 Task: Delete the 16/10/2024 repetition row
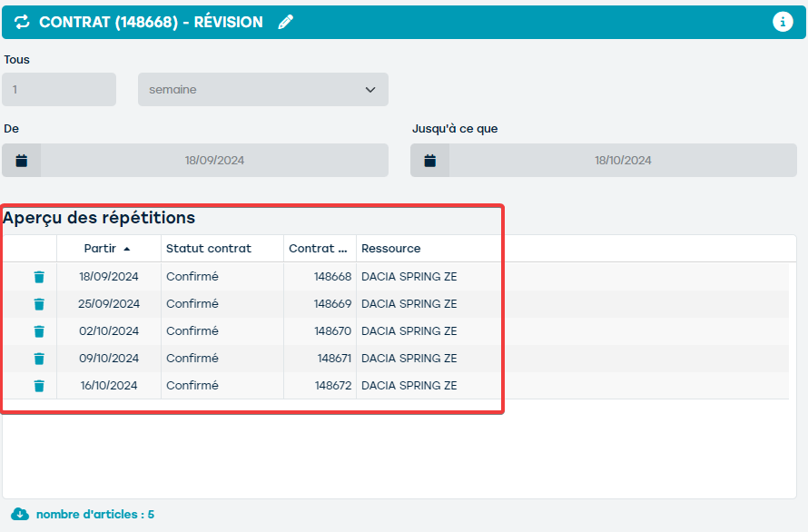tap(39, 386)
